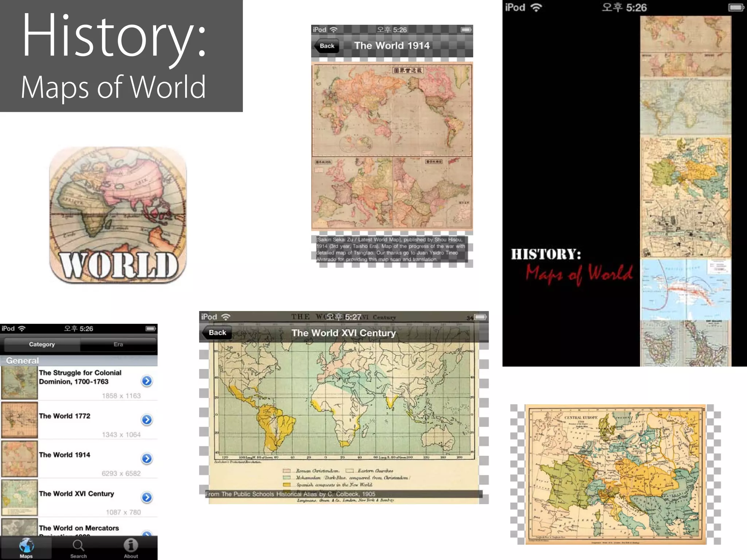Switch to the Era segment
The image size is (747, 560).
[x=118, y=344]
